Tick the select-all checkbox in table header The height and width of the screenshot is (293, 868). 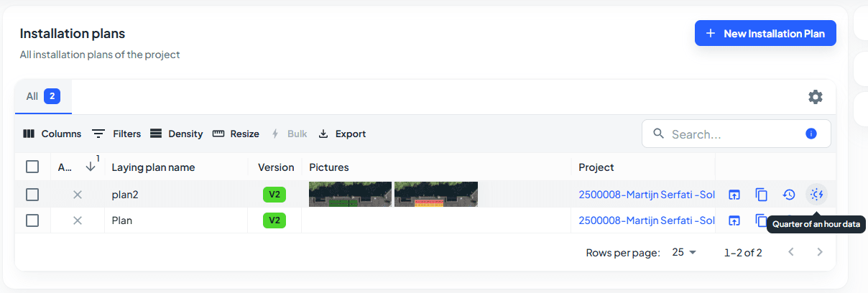pyautogui.click(x=32, y=167)
